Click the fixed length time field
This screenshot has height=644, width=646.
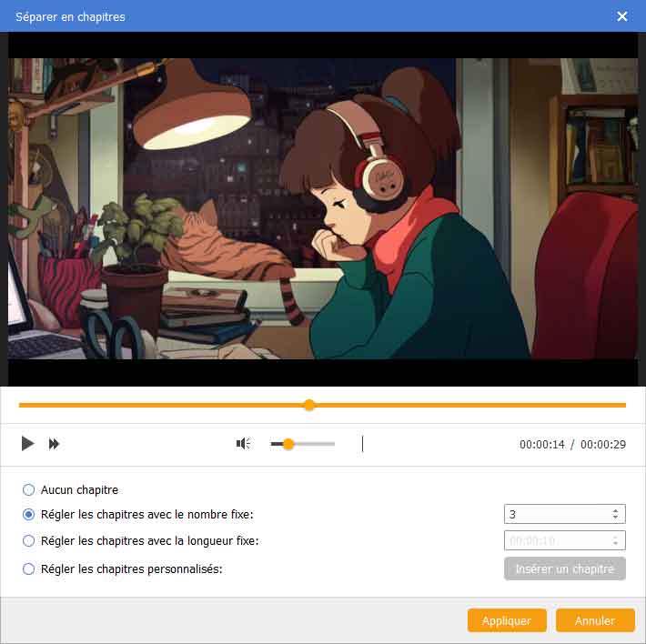555,540
